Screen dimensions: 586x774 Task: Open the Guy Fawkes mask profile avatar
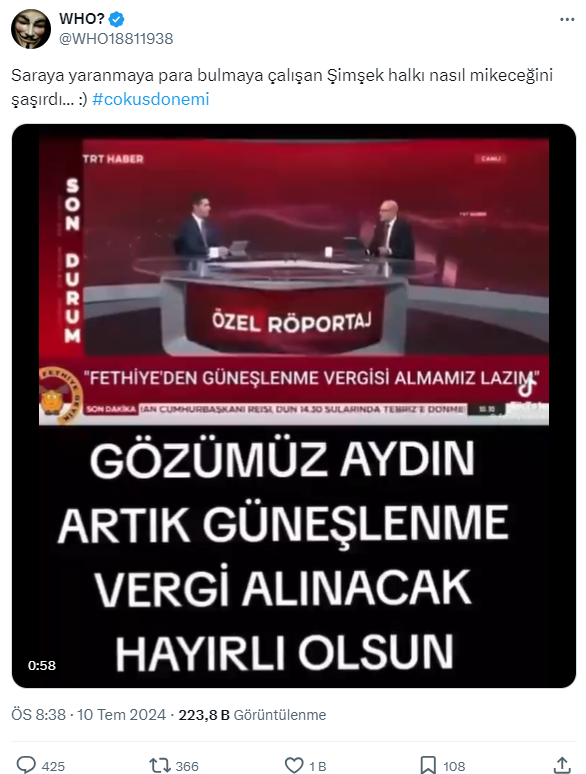click(31, 29)
